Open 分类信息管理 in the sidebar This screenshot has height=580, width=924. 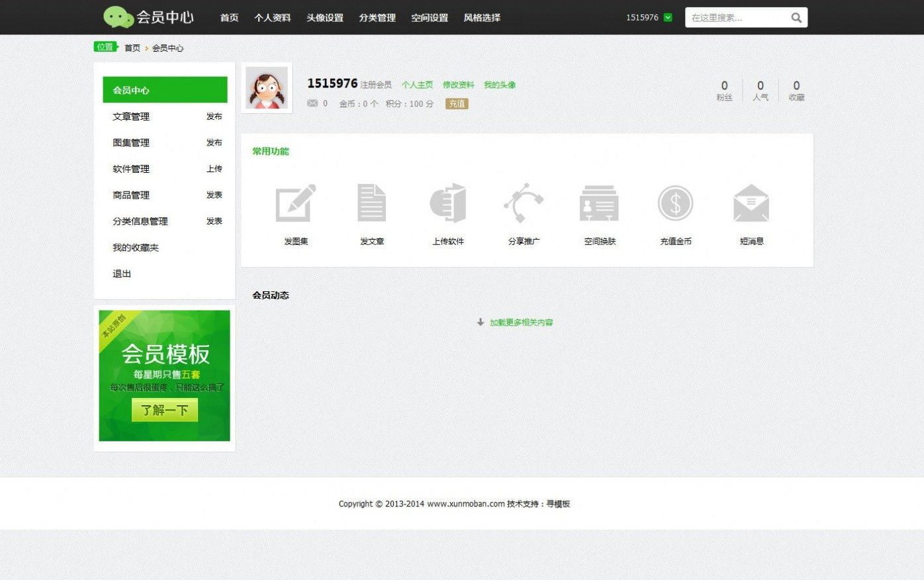[x=140, y=221]
